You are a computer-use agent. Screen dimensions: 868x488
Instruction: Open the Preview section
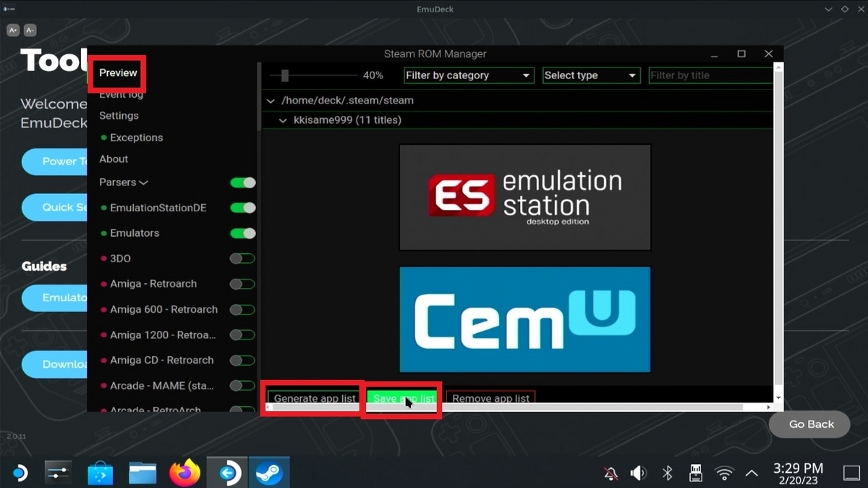pyautogui.click(x=118, y=72)
